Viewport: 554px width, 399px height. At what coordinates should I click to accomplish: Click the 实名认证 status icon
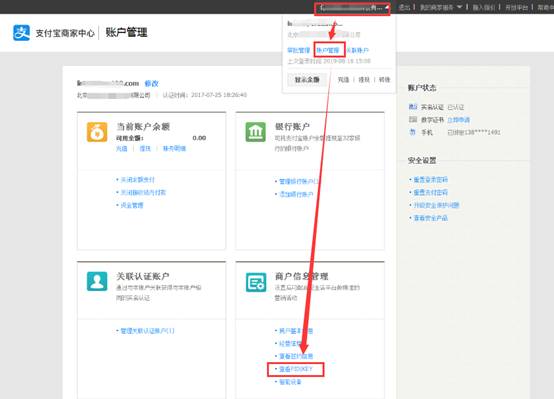pos(413,107)
